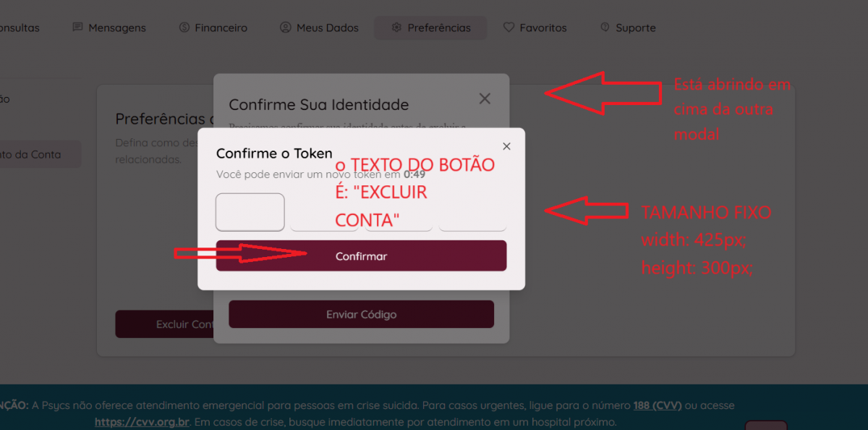The width and height of the screenshot is (868, 430).
Task: Switch to the Consultas tab
Action: click(20, 28)
